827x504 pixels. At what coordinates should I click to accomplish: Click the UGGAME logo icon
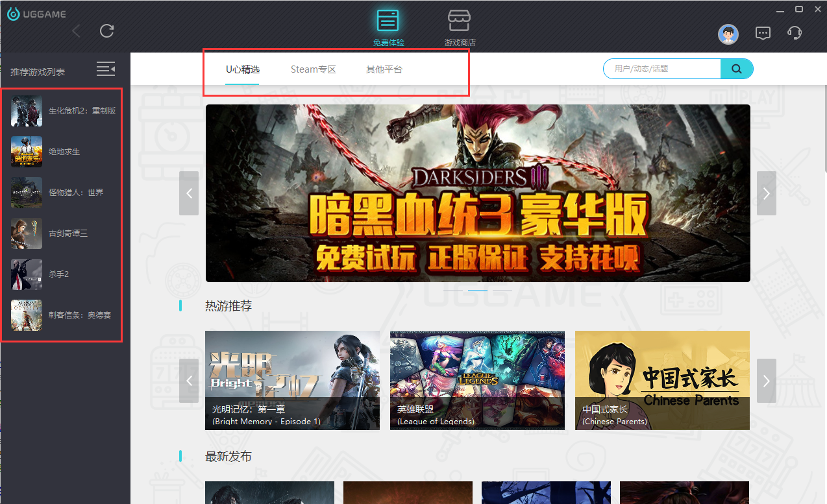(13, 14)
